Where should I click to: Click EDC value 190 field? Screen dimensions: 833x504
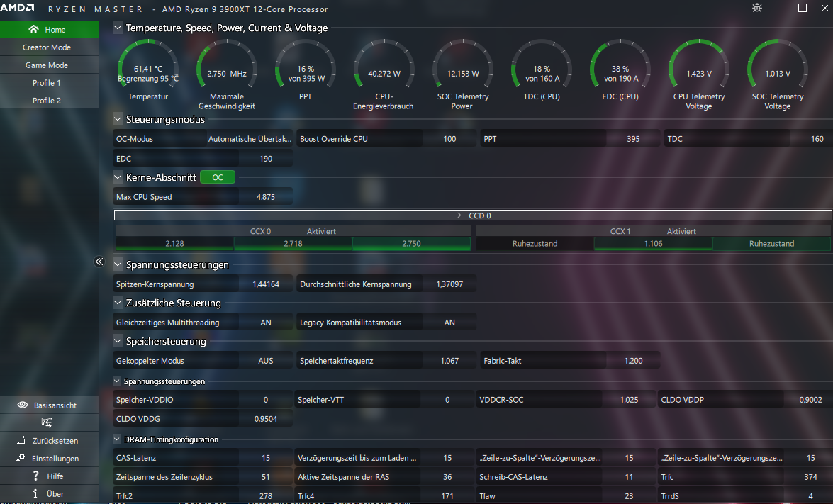(x=266, y=158)
